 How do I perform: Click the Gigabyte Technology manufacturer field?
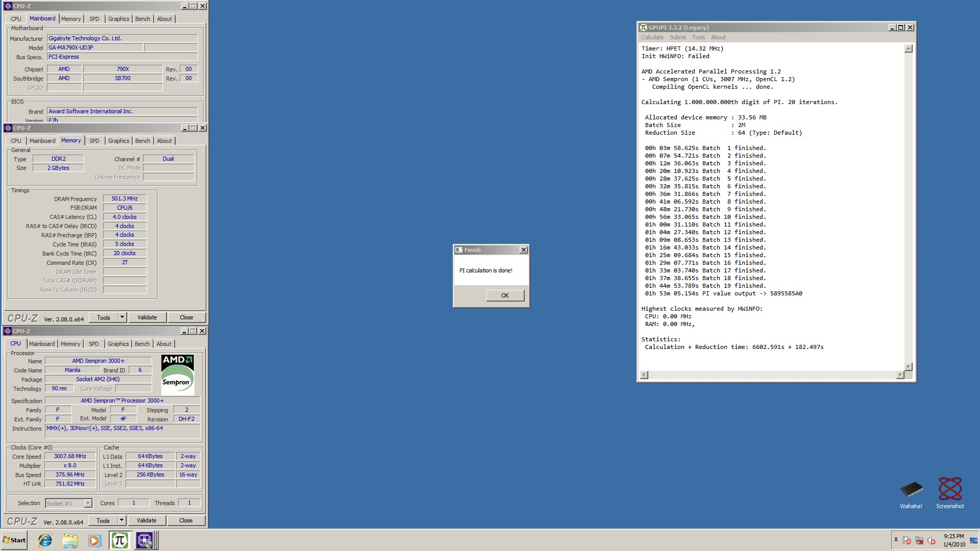[x=122, y=38]
